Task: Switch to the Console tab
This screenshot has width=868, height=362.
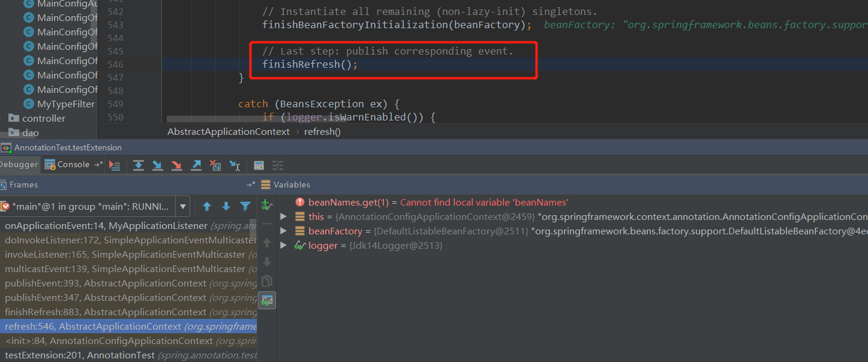Action: pyautogui.click(x=67, y=165)
